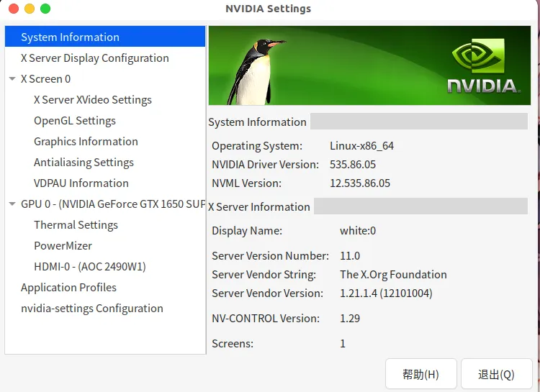This screenshot has width=540, height=392.
Task: Open nvidia-settings Configuration
Action: click(91, 309)
